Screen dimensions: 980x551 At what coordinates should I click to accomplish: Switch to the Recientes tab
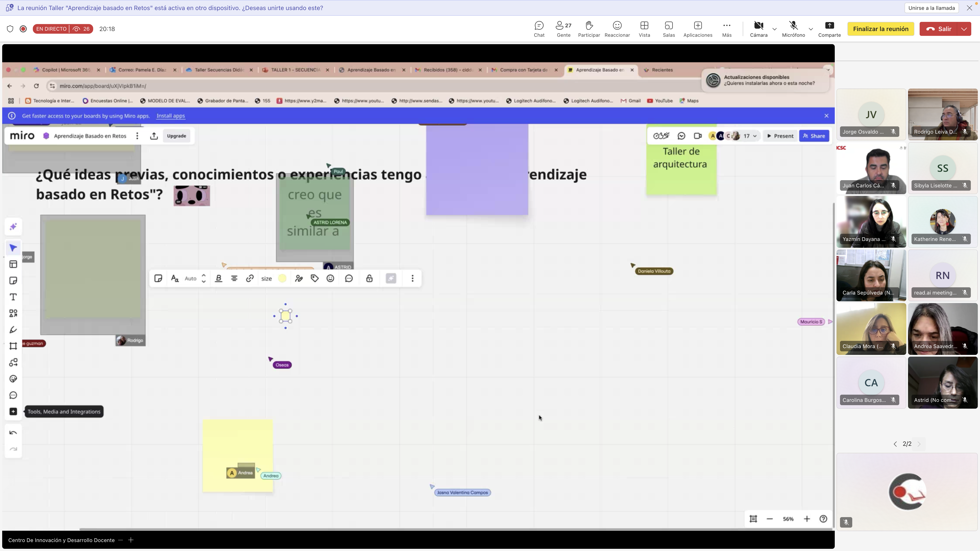[x=662, y=70]
